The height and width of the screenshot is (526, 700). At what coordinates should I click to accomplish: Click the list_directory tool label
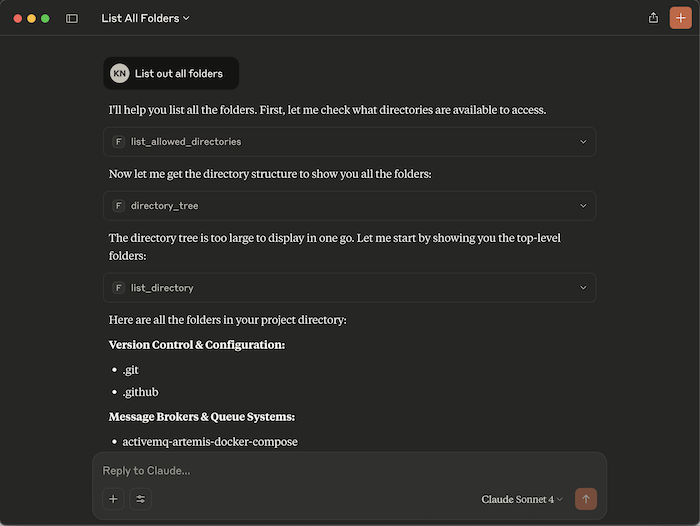coord(162,288)
